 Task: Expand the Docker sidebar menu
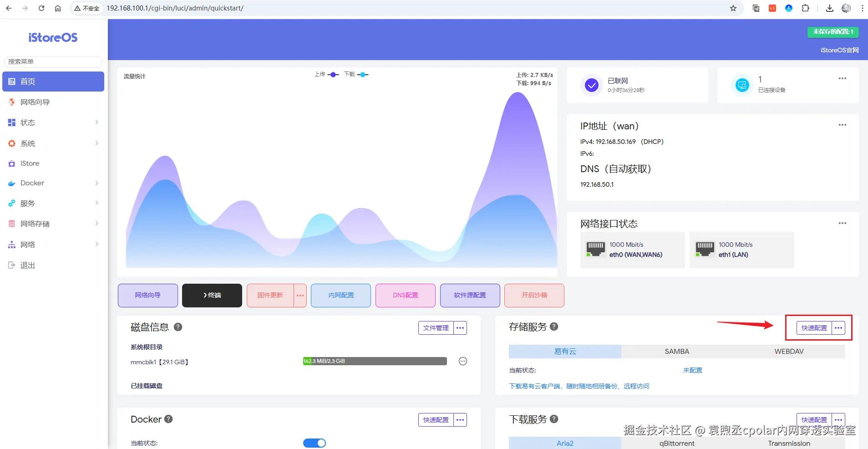pyautogui.click(x=53, y=183)
